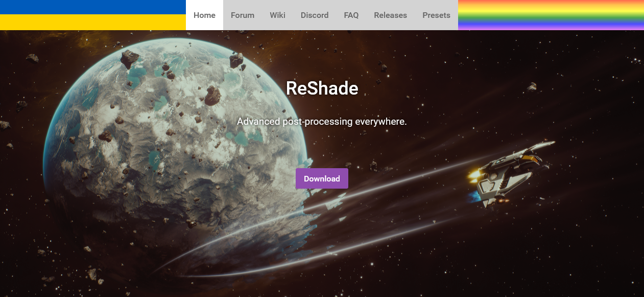Viewport: 644px width, 297px height.
Task: Click the rainbow pride flag banner
Action: (551, 15)
